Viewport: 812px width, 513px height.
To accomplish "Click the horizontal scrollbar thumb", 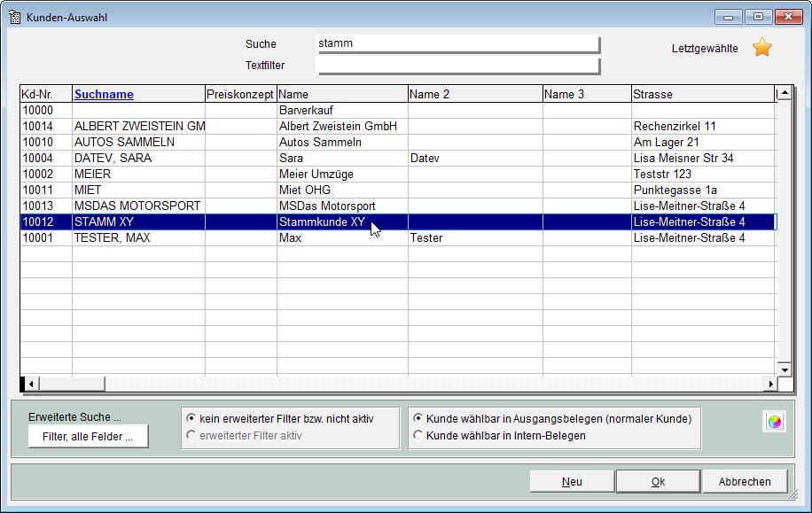I will [x=72, y=385].
